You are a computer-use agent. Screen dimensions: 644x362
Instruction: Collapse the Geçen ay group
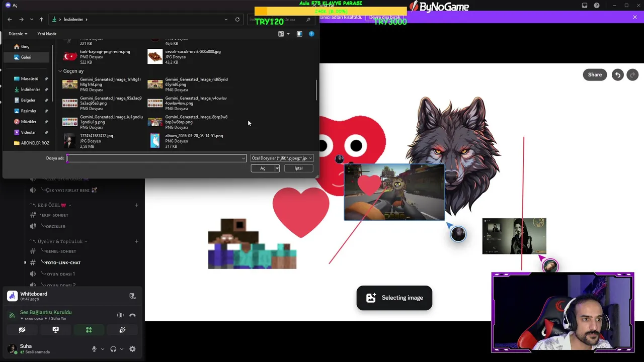pyautogui.click(x=60, y=71)
